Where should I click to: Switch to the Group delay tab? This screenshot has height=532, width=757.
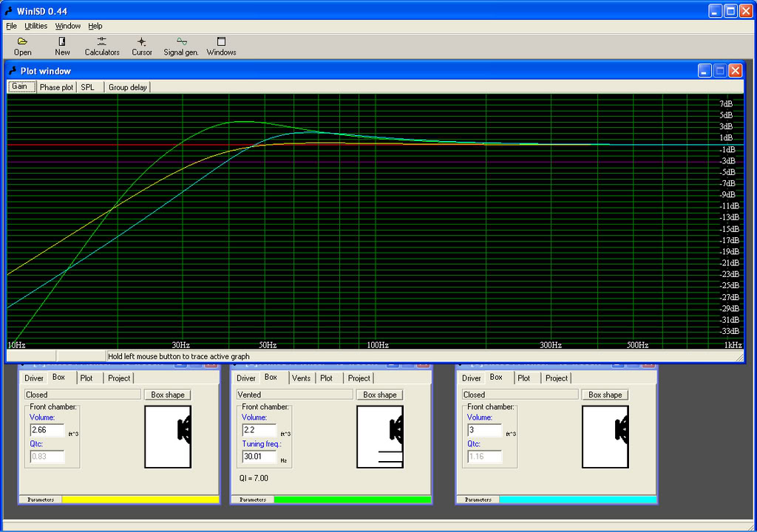[x=127, y=87]
